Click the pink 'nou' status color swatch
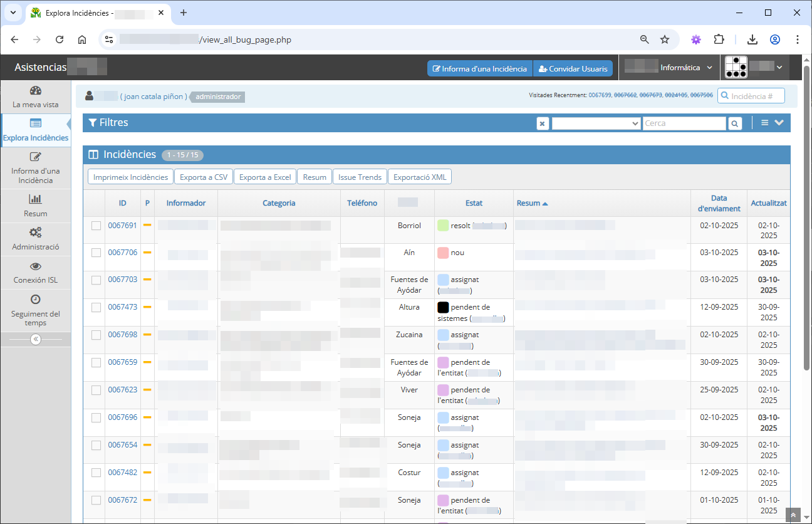 click(443, 253)
